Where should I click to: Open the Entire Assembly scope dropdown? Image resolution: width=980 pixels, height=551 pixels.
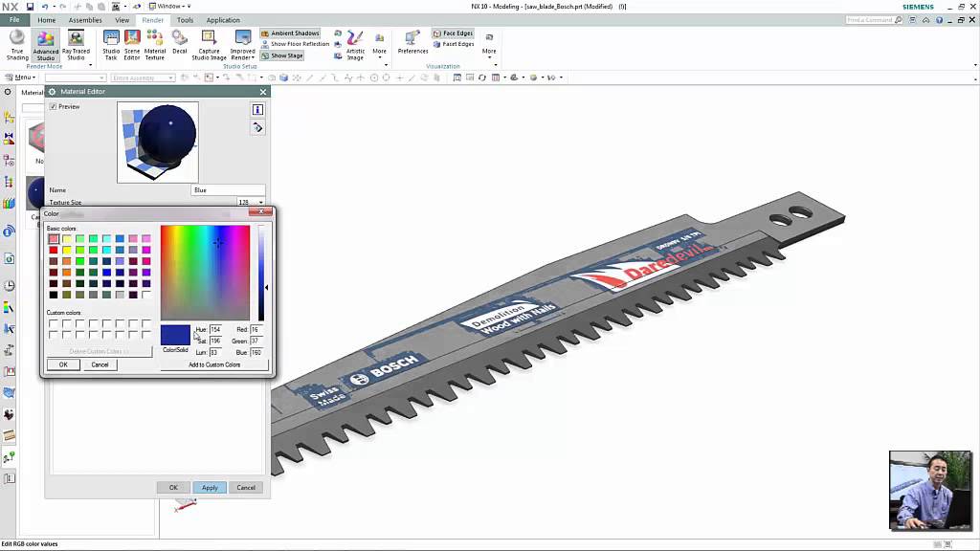(x=144, y=77)
